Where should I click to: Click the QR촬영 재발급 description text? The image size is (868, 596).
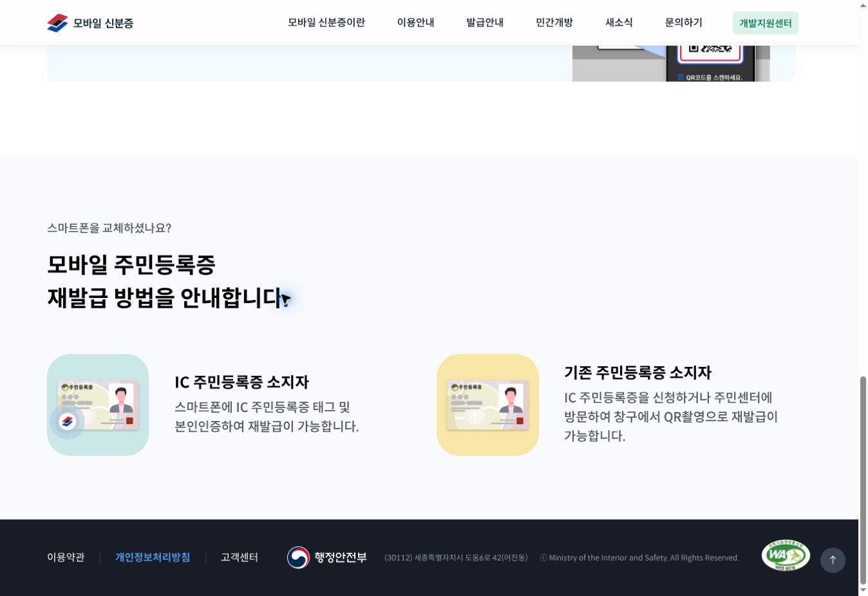click(x=671, y=416)
